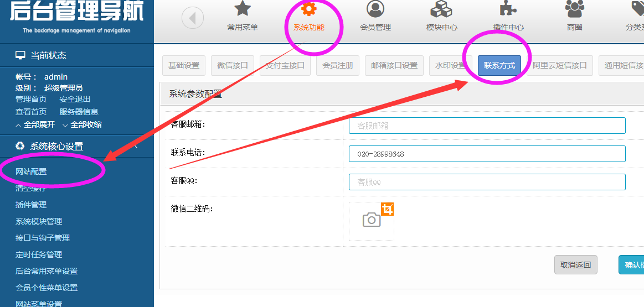Screen dimensions: 644x307
Task: Switch to the 水印设置 tab
Action: coord(451,66)
